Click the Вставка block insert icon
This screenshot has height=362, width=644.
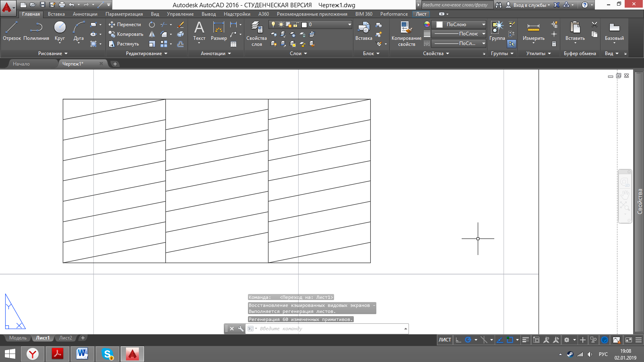[363, 31]
